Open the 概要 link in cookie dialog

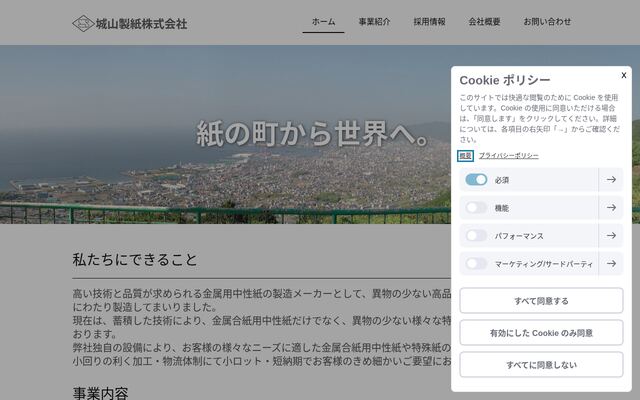coord(465,156)
